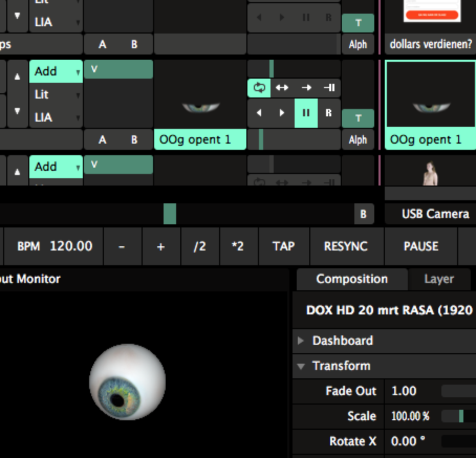Enable random playback R on OOg opent 1 layer
The width and height of the screenshot is (476, 458).
click(329, 113)
